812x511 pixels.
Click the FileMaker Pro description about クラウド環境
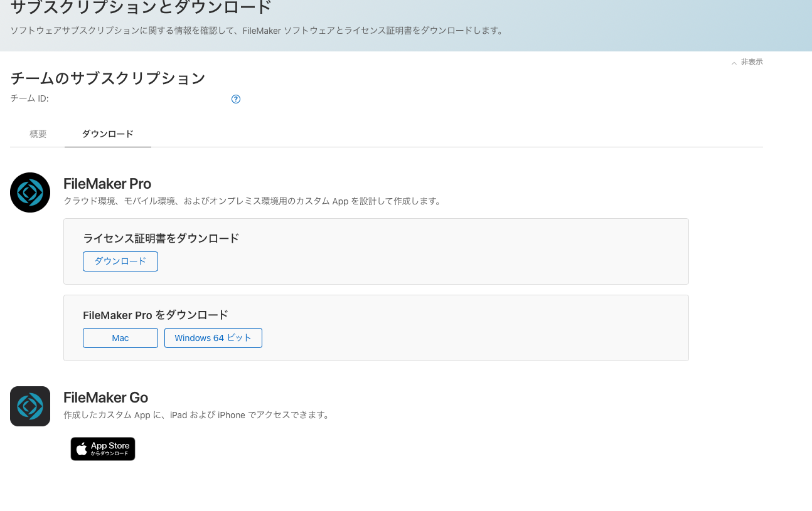coord(254,201)
